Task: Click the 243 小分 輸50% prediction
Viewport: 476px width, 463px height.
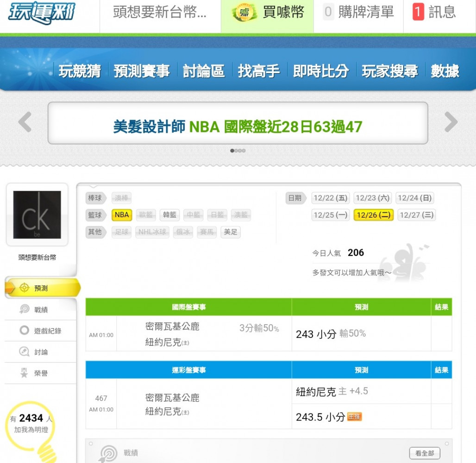Action: coord(331,334)
